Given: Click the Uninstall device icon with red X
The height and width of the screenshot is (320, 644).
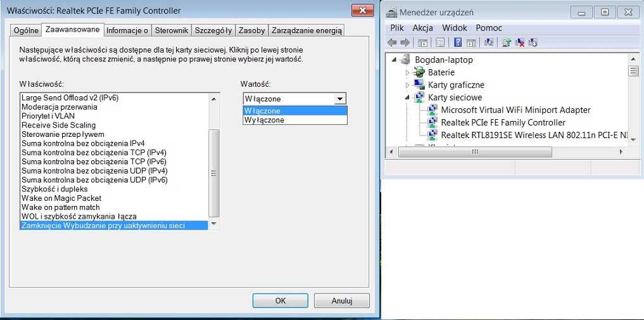Looking at the screenshot, I should 520,42.
